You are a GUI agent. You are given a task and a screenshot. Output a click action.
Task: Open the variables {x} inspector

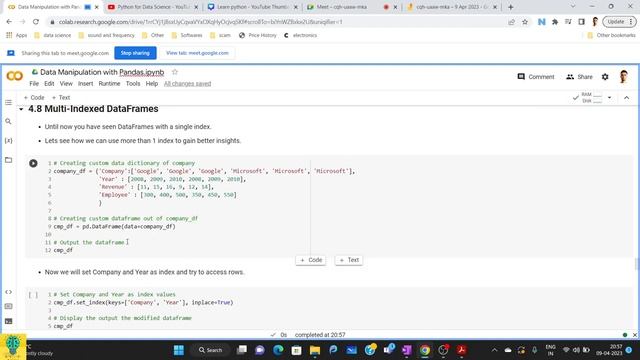[9, 140]
